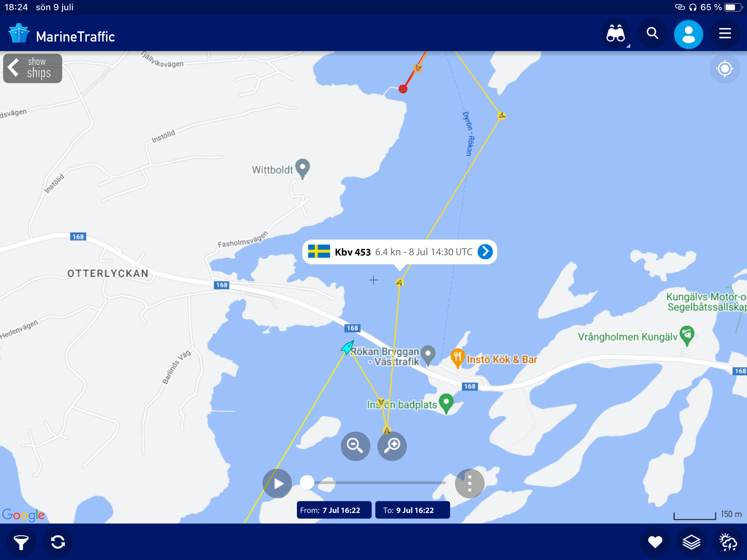Toggle weather overlay icon

click(x=728, y=542)
